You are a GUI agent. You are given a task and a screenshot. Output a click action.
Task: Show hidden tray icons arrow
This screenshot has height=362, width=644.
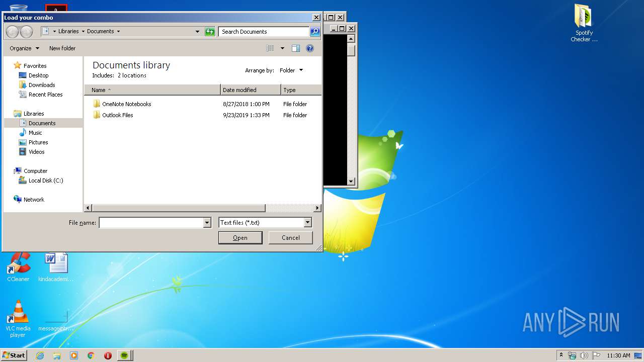(x=561, y=355)
